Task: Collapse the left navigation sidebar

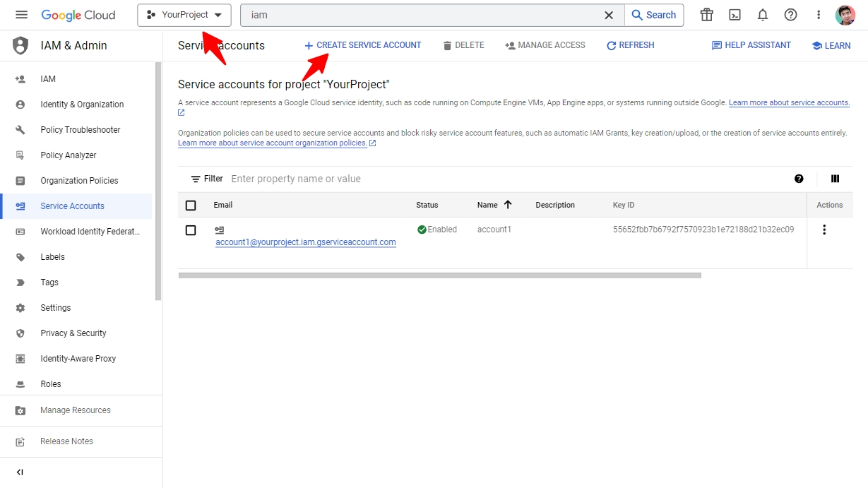Action: click(x=20, y=472)
